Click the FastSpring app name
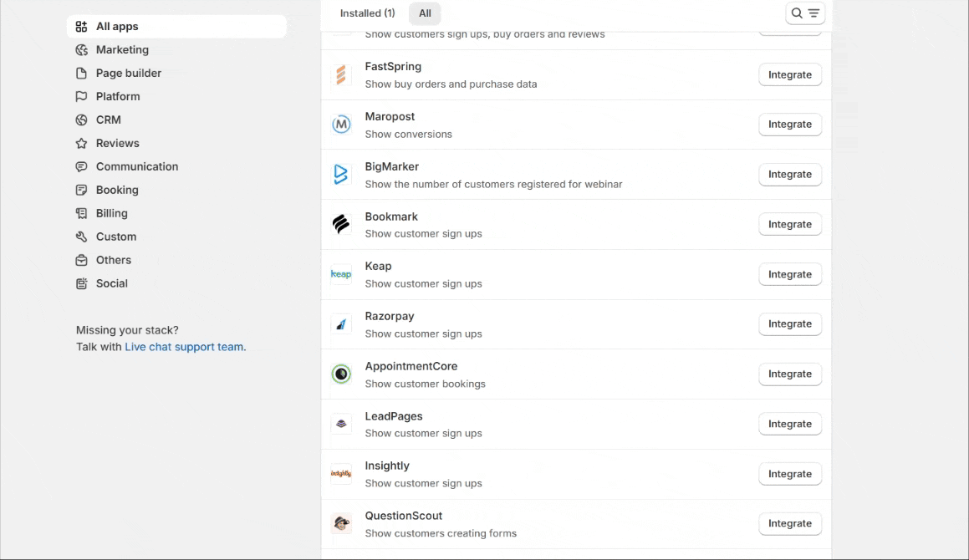Viewport: 969px width, 560px height. 393,67
